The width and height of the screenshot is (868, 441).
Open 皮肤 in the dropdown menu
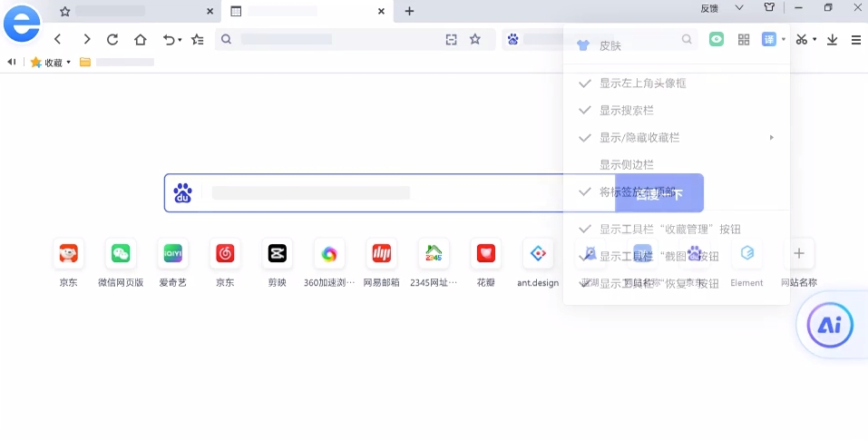coord(677,46)
